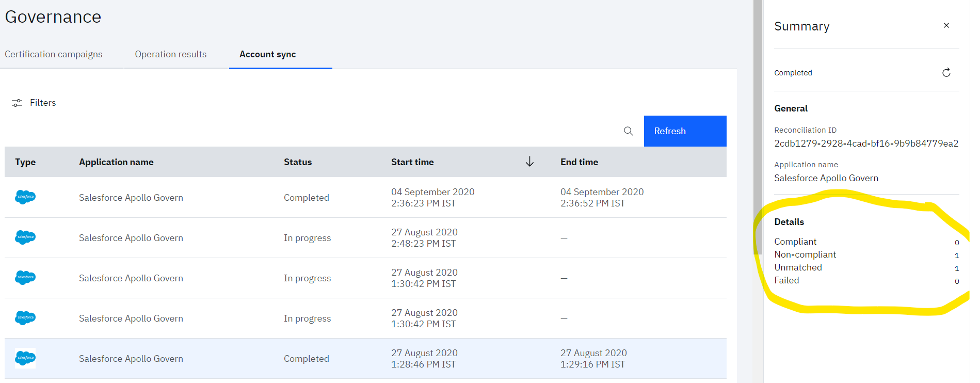Select the Account sync tab

point(268,54)
